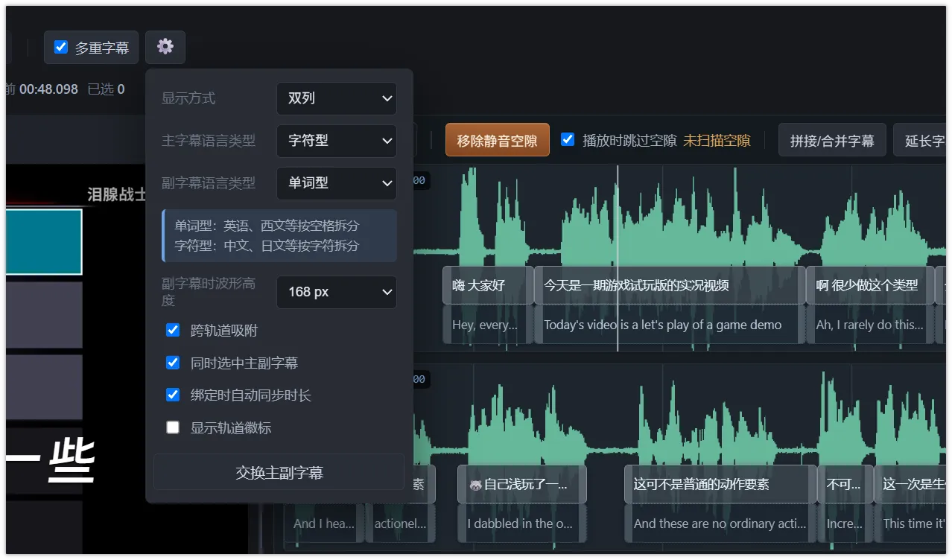Click the 泪腺战士 title in video preview

pyautogui.click(x=116, y=195)
